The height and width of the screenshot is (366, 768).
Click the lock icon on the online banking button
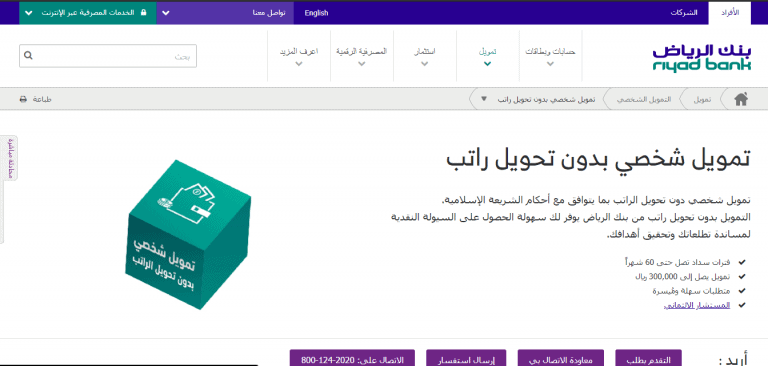click(x=143, y=13)
